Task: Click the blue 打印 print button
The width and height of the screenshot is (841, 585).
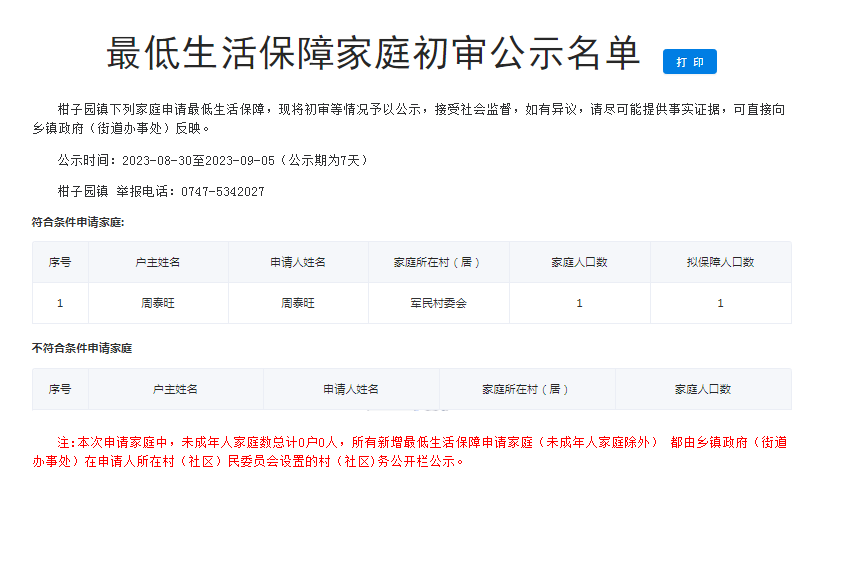Action: click(689, 62)
